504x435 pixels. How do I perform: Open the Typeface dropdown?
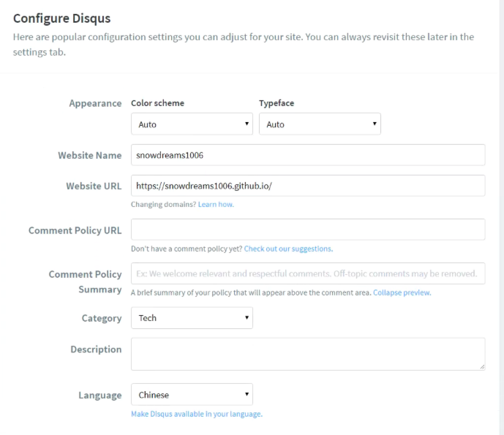click(x=319, y=124)
